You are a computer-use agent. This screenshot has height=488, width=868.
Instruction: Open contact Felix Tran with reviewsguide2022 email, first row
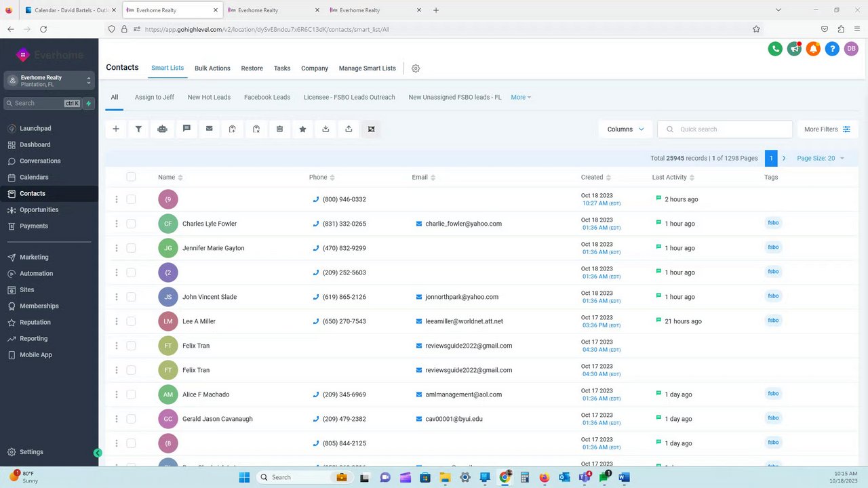pyautogui.click(x=196, y=346)
